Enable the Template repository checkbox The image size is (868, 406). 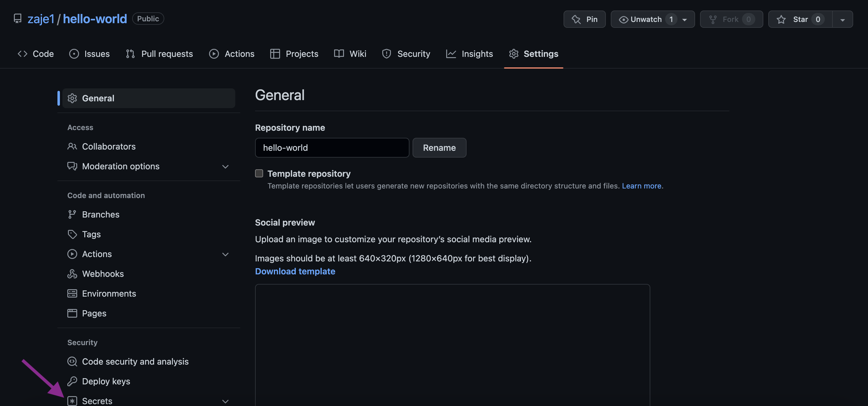coord(259,173)
